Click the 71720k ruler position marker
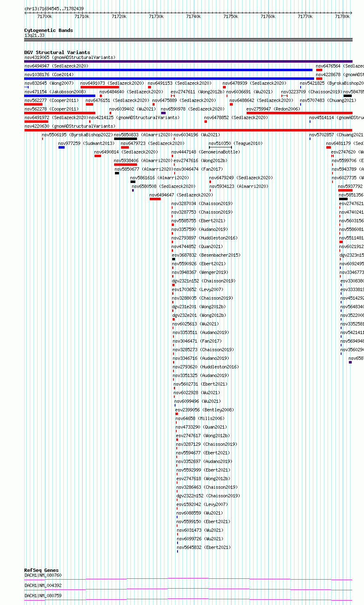Screen dimensions: 364x605 click(x=119, y=16)
